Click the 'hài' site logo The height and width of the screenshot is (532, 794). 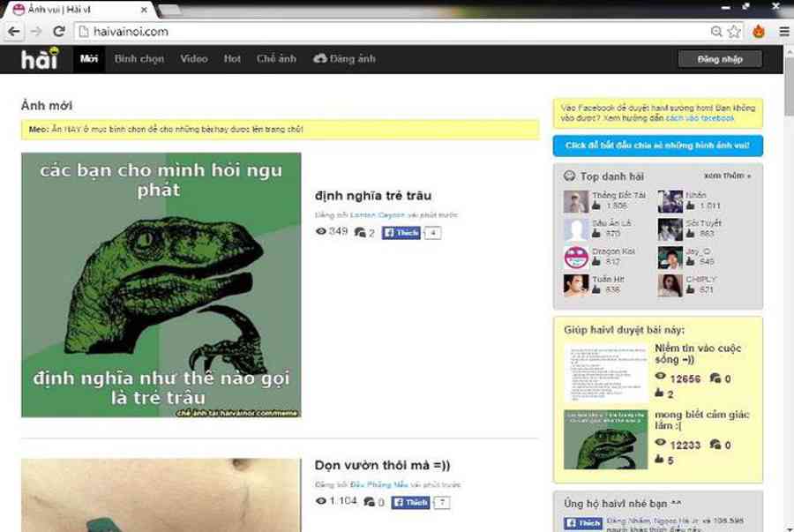[x=40, y=59]
